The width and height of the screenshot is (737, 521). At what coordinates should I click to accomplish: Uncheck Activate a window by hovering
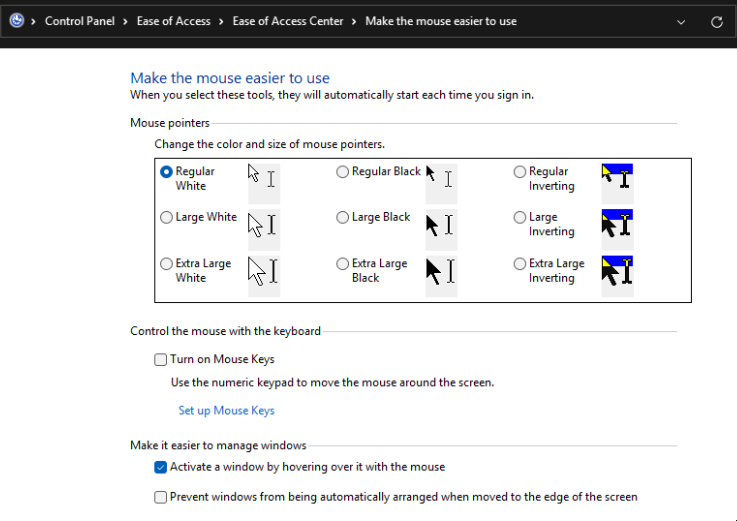(161, 467)
